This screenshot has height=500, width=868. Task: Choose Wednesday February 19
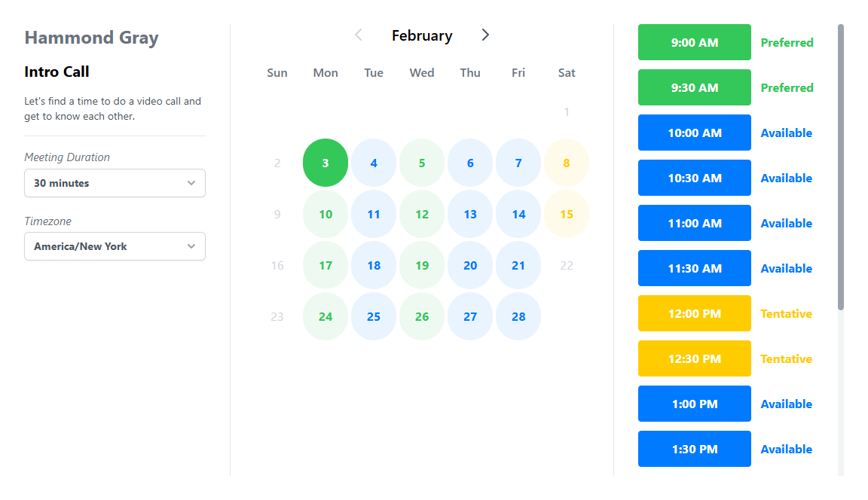[422, 266]
